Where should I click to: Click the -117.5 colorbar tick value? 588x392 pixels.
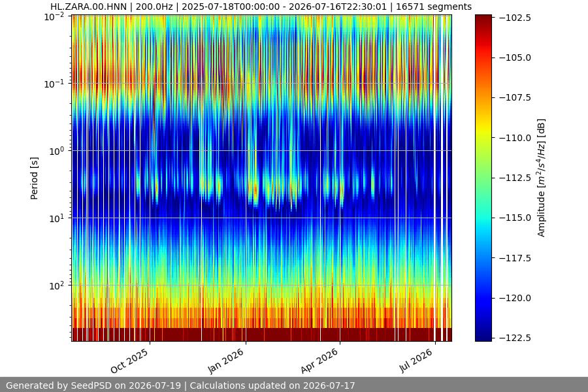[515, 258]
